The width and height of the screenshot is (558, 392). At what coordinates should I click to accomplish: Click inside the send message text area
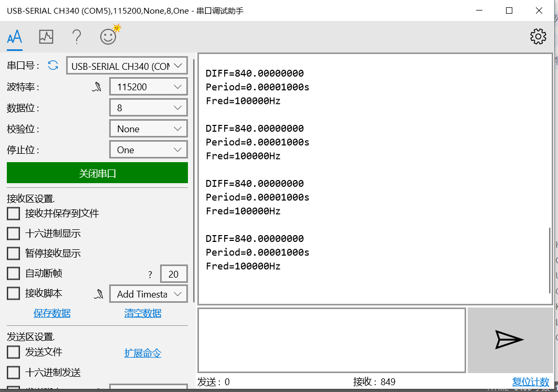tap(331, 340)
